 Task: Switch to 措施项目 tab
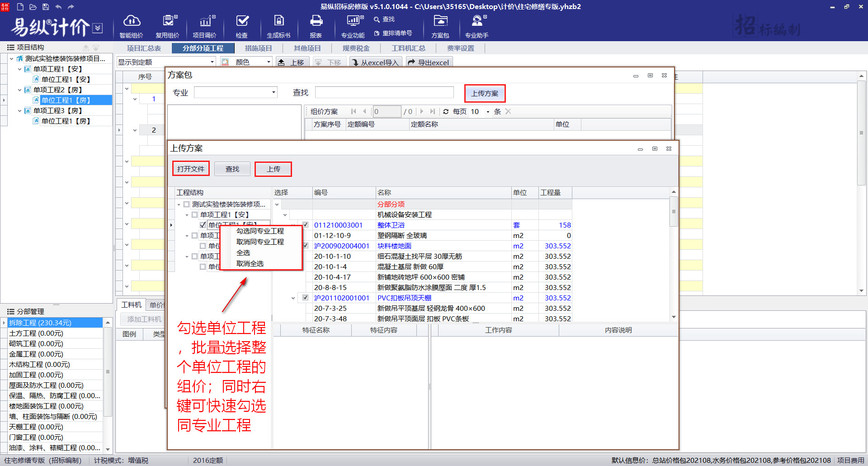tap(259, 48)
